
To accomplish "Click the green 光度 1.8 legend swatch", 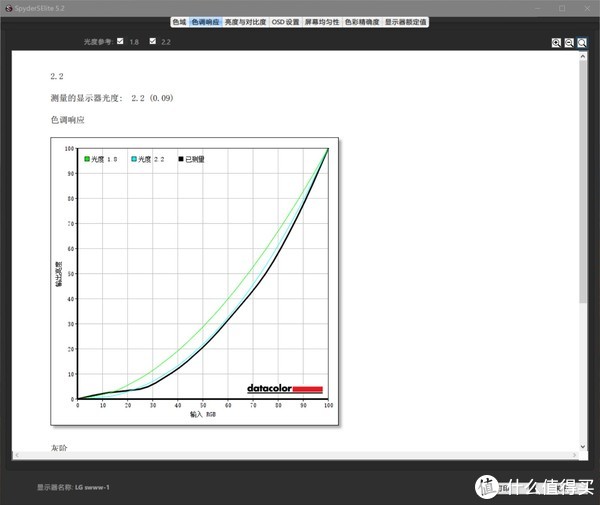I will coord(87,159).
